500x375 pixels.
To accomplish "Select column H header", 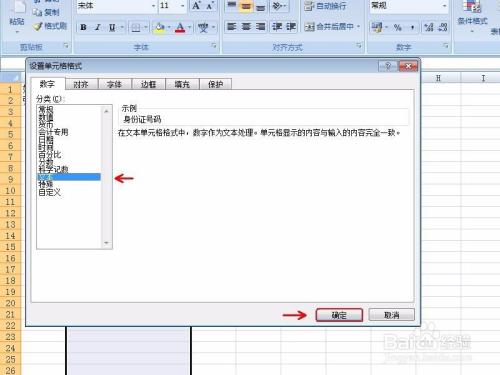I will (438, 78).
